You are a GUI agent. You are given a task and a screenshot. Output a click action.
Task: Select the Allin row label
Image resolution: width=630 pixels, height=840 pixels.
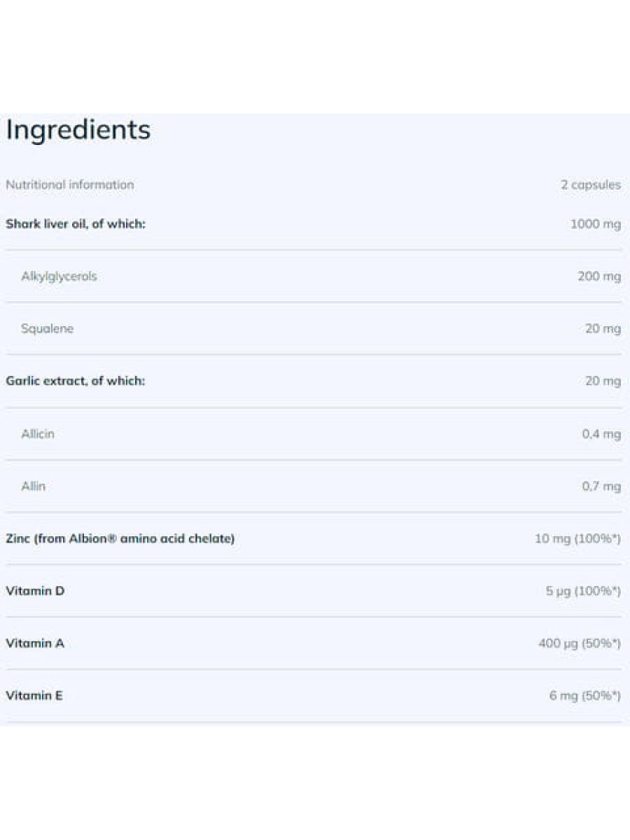point(33,486)
